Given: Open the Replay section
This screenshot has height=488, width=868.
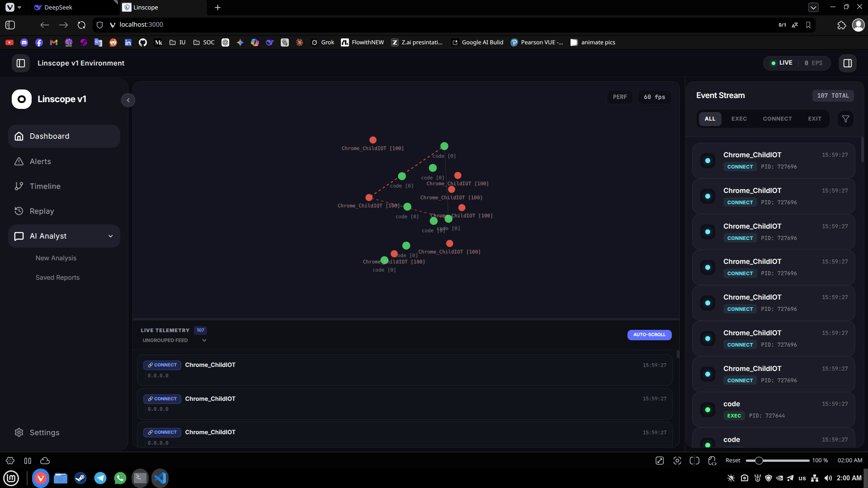Looking at the screenshot, I should click(x=64, y=211).
